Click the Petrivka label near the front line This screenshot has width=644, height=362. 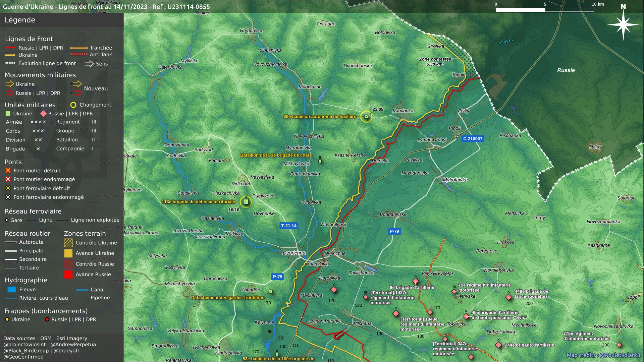tap(380, 161)
